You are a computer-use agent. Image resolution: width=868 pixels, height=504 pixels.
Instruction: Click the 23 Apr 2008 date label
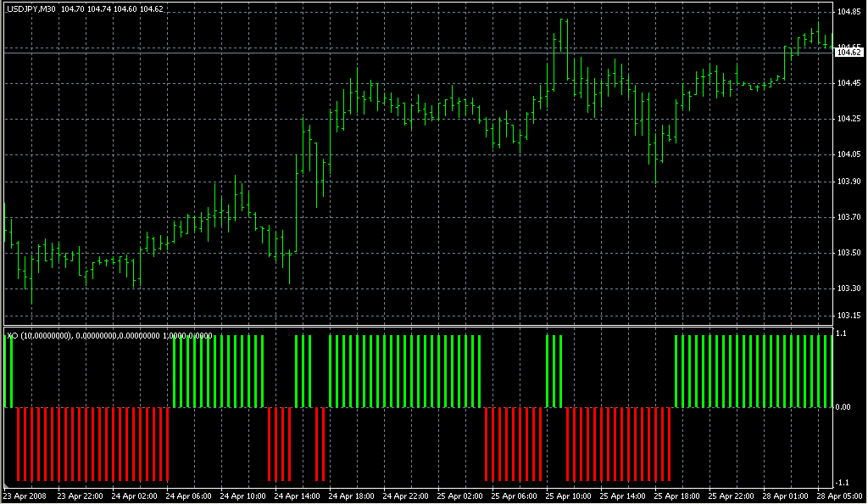tap(25, 496)
